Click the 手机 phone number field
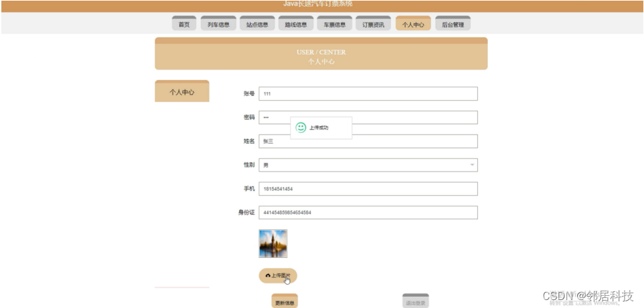 (x=368, y=189)
